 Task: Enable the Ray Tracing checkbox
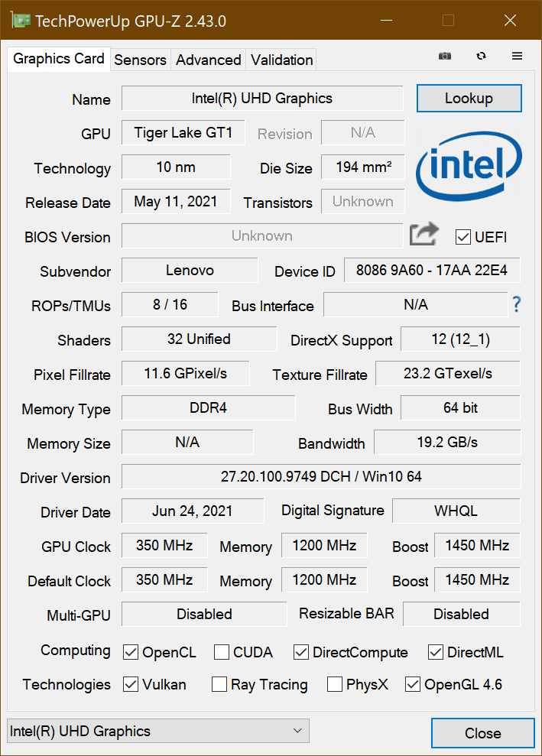point(219,684)
